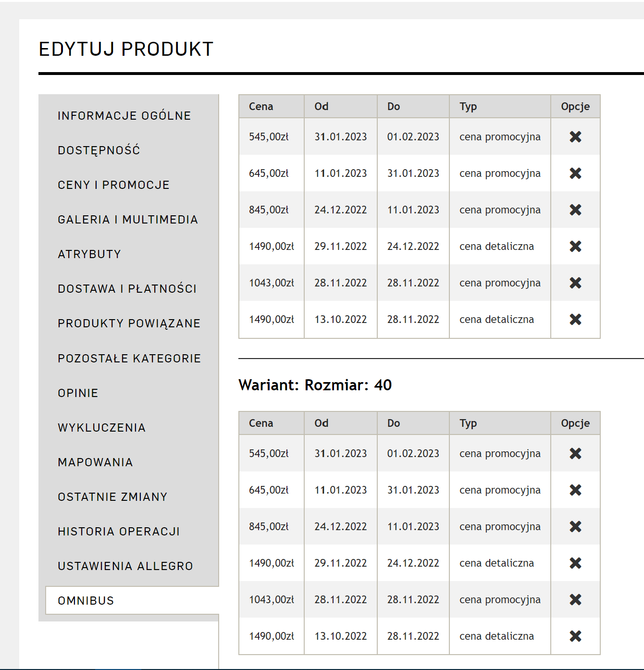The image size is (644, 670).
Task: Remove the 1043,00zł price for Rozmiar 40 variant
Action: click(x=575, y=600)
